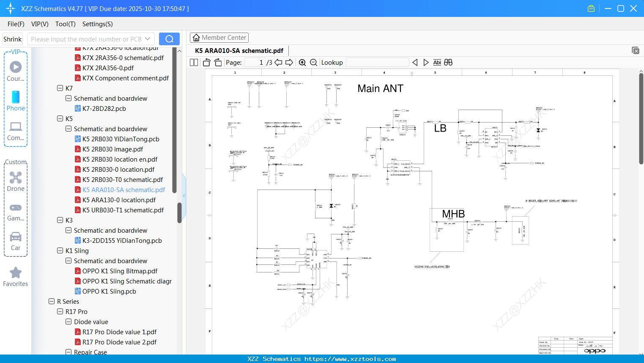
Task: Toggle the Abi match-word option
Action: 437,63
